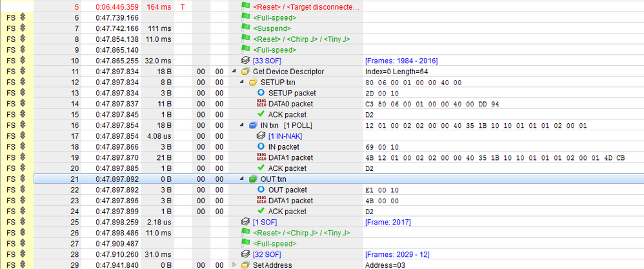The width and height of the screenshot is (644, 269).
Task: Click DATA1 packet data 4B 00 00
Action: [x=381, y=201]
